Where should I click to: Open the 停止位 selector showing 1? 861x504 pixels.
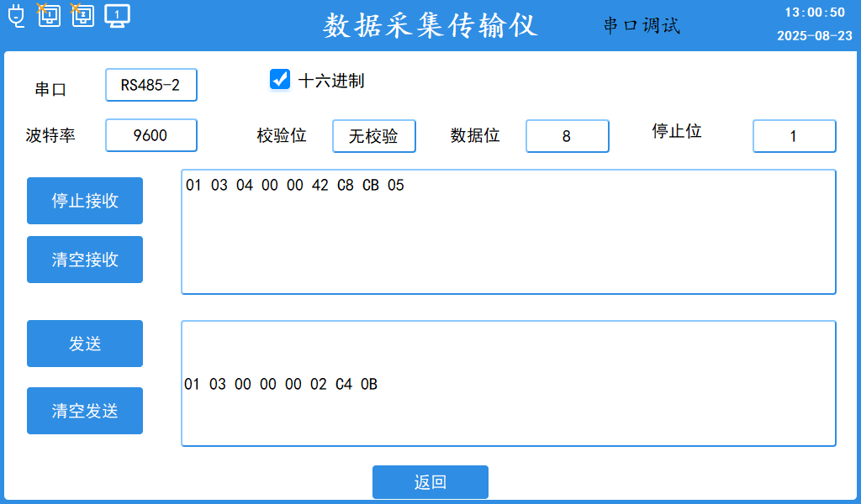pyautogui.click(x=795, y=136)
